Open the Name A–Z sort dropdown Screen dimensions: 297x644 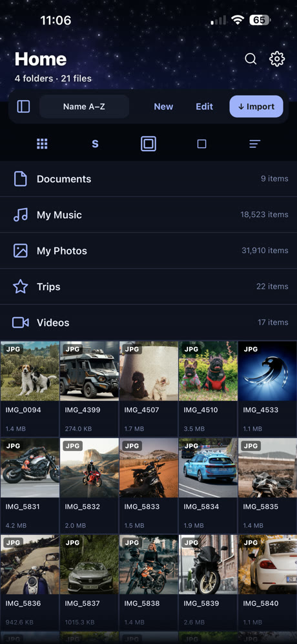click(x=84, y=107)
